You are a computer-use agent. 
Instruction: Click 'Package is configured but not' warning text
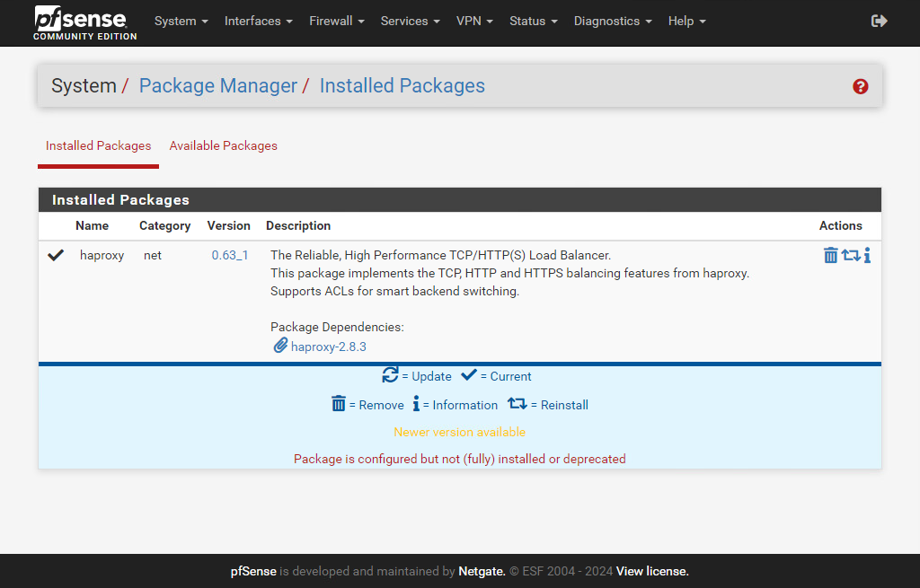[x=459, y=459]
